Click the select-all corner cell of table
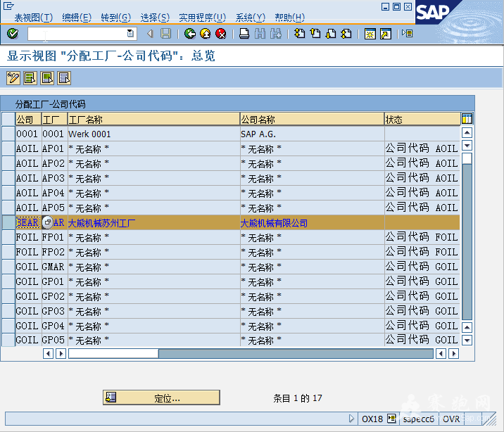Screen dimensions: 504x432 click(x=8, y=119)
